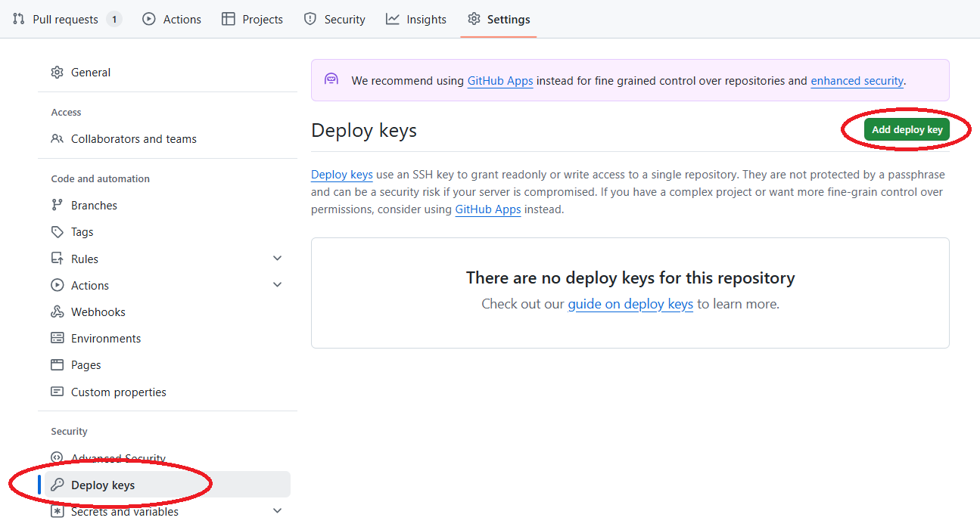Click the Collaborators and teams people icon
Viewport: 980px width, 530px height.
pos(58,138)
